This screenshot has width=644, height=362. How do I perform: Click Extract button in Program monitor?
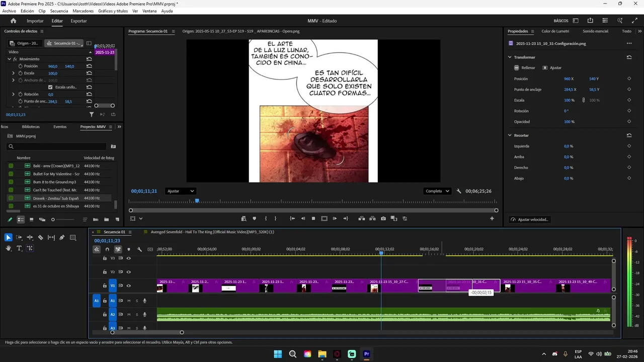point(372,219)
